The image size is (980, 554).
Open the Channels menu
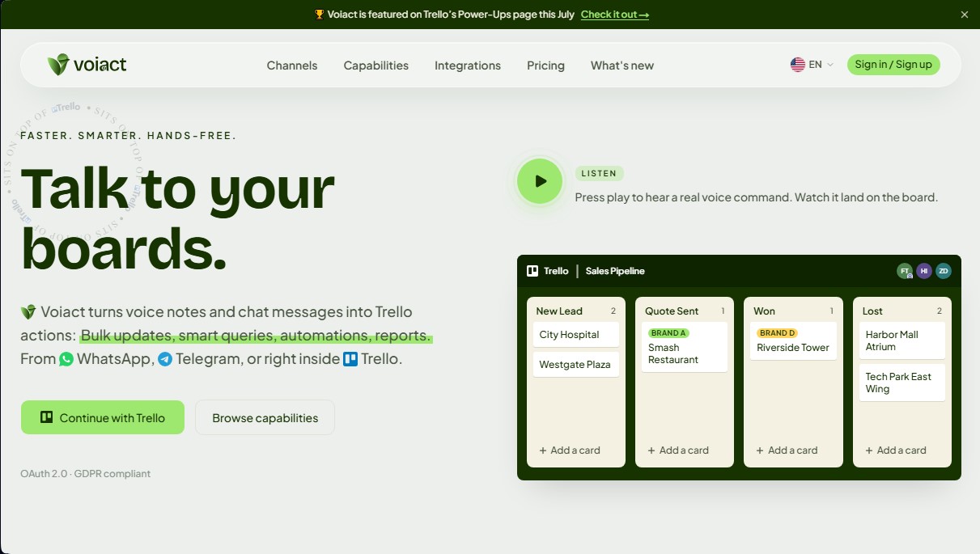point(292,66)
